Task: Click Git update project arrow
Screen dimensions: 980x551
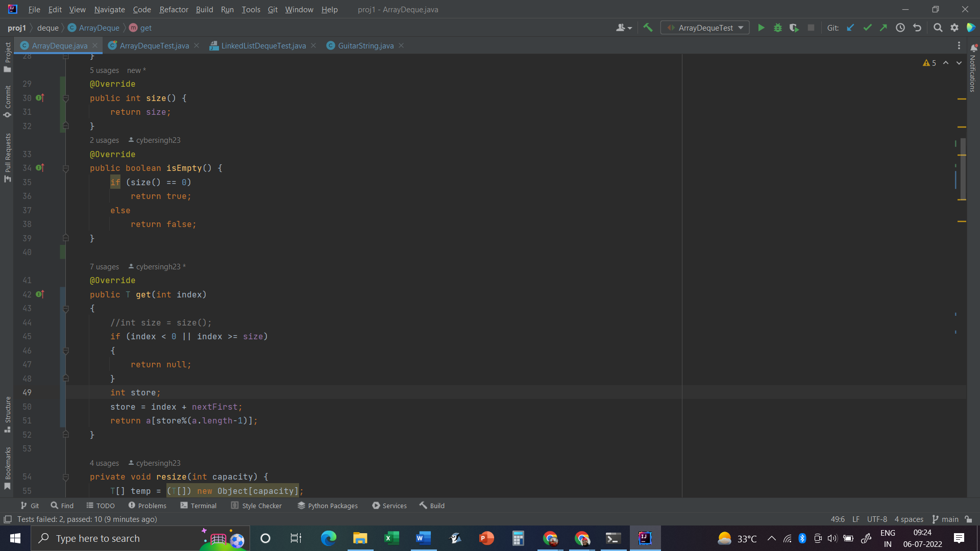Action: [850, 28]
